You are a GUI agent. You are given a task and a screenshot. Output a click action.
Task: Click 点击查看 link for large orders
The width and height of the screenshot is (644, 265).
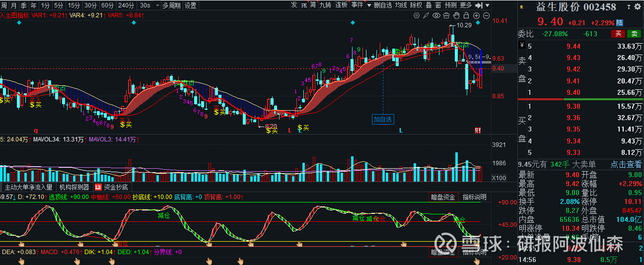[625, 164]
